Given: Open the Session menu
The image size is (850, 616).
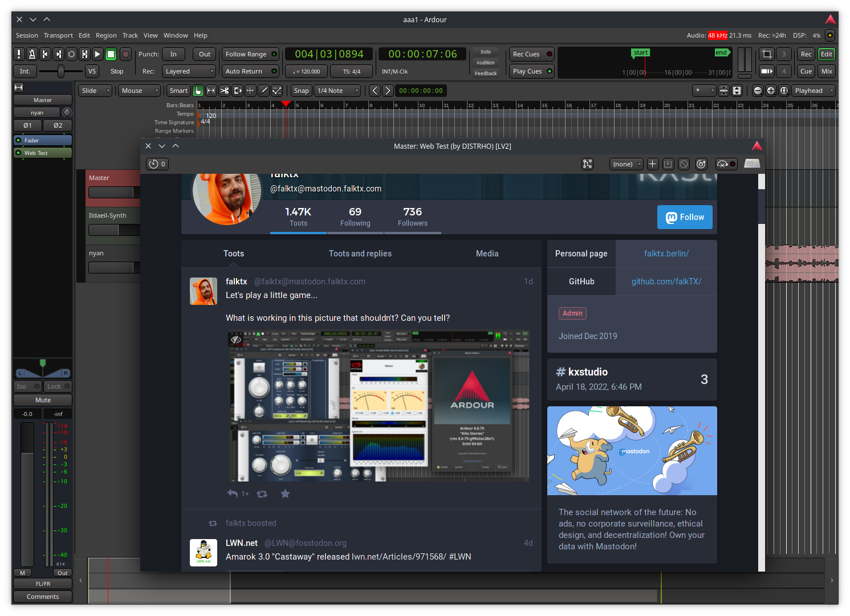Looking at the screenshot, I should (x=27, y=35).
